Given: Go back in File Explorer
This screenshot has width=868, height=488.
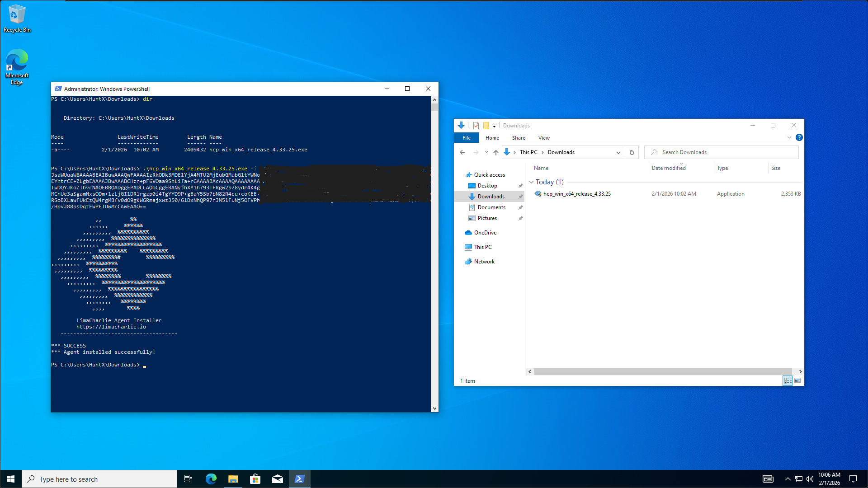Looking at the screenshot, I should coord(462,152).
